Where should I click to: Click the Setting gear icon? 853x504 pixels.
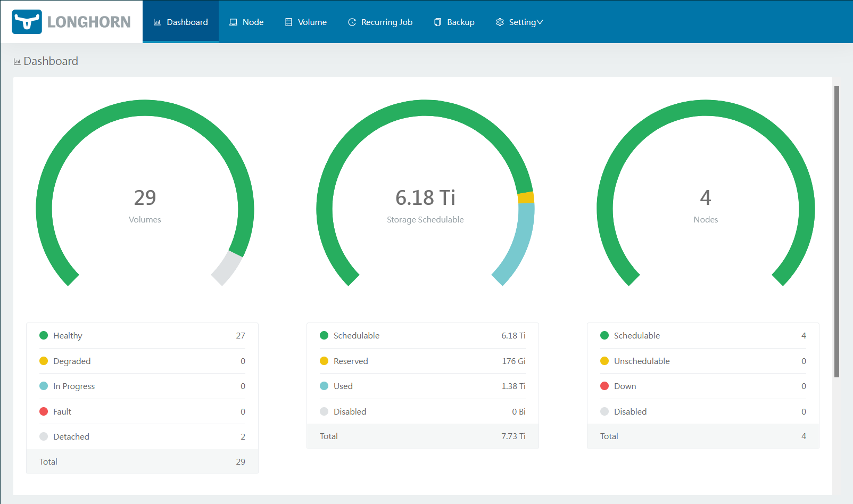pyautogui.click(x=499, y=22)
